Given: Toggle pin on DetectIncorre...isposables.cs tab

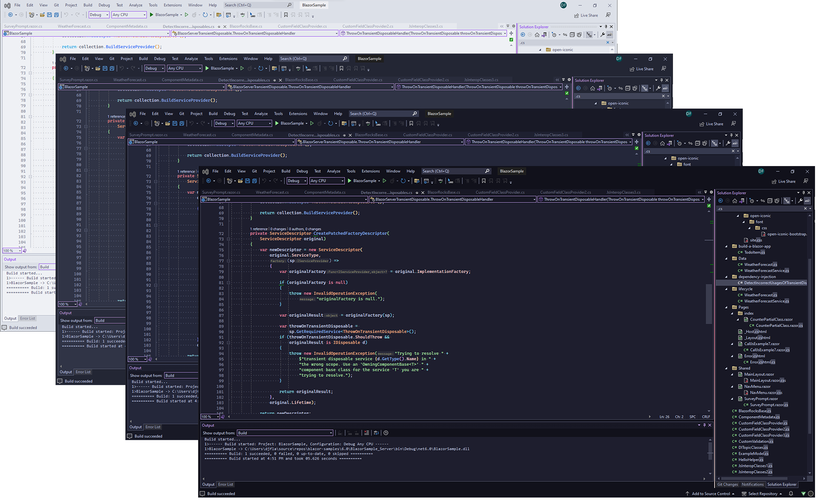Looking at the screenshot, I should 417,193.
